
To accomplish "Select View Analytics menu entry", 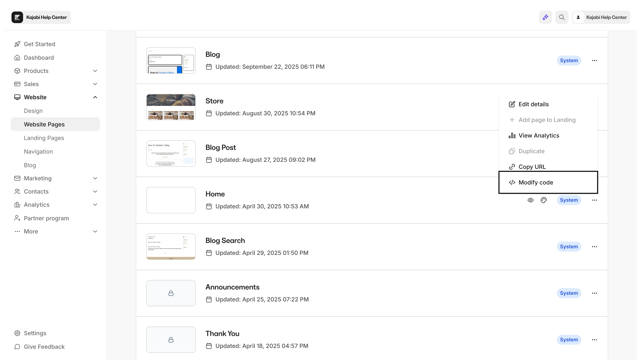I will click(x=538, y=135).
